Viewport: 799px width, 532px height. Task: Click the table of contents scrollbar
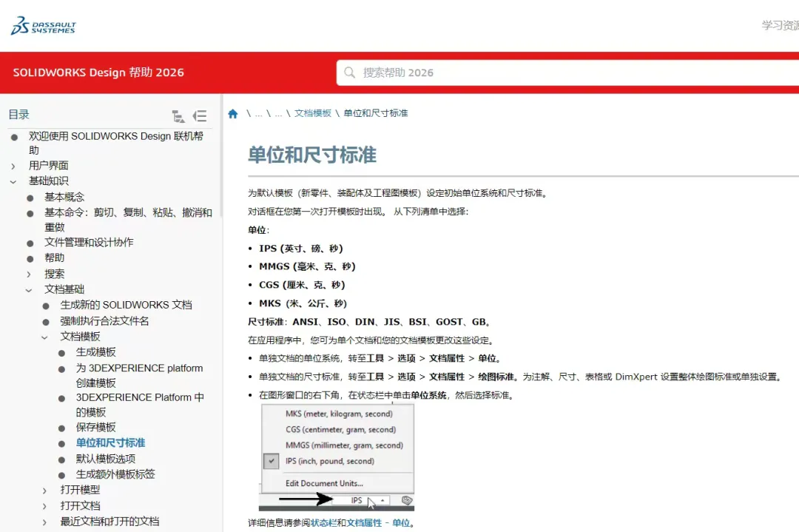pos(220,158)
